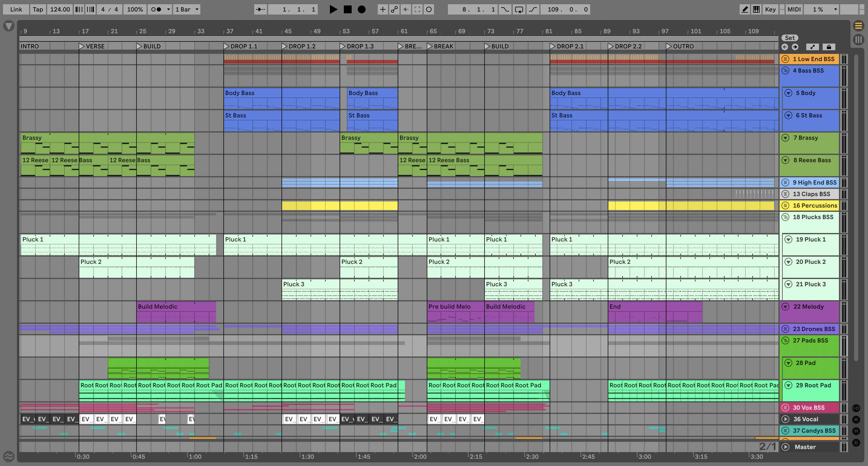Start playback with the Play button
The width and height of the screenshot is (868, 466).
coord(333,9)
